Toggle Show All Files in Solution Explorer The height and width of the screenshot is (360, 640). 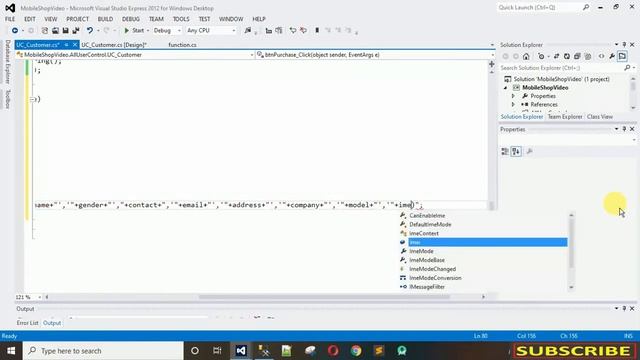588,56
